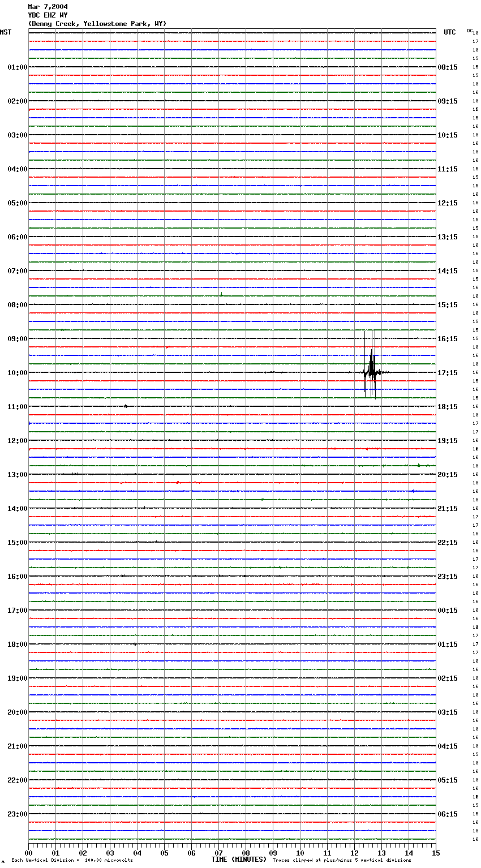Click the UTC time label '18:15'

[x=448, y=407]
